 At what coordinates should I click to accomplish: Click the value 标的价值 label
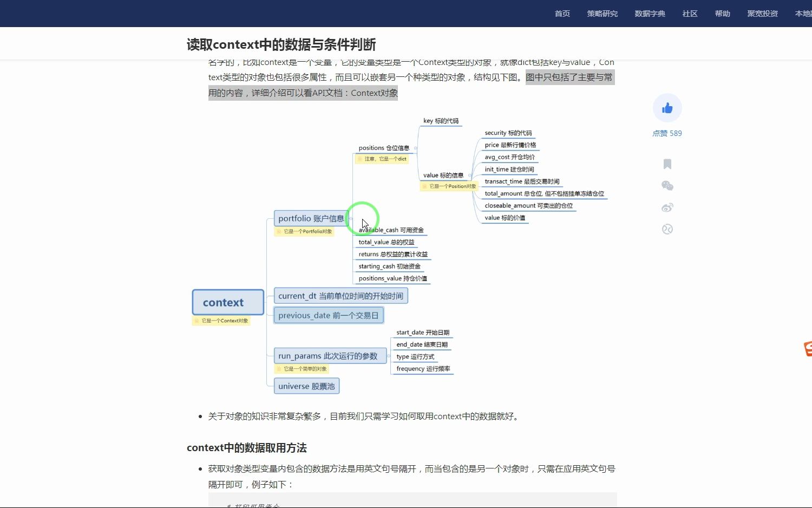[505, 218]
